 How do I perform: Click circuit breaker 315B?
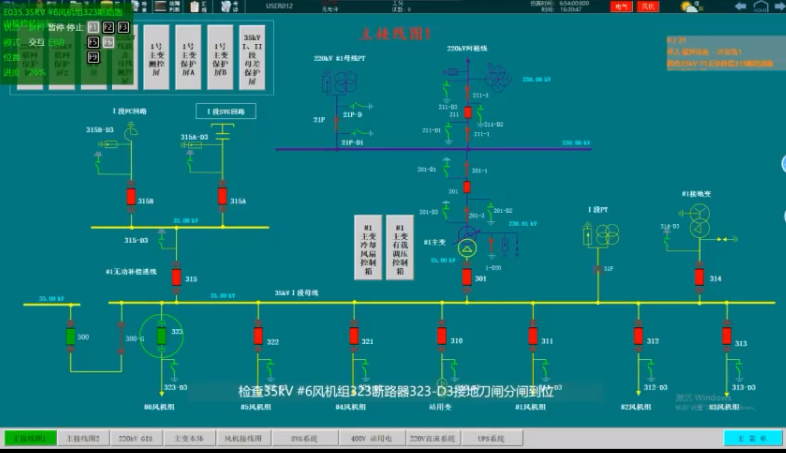click(x=131, y=196)
